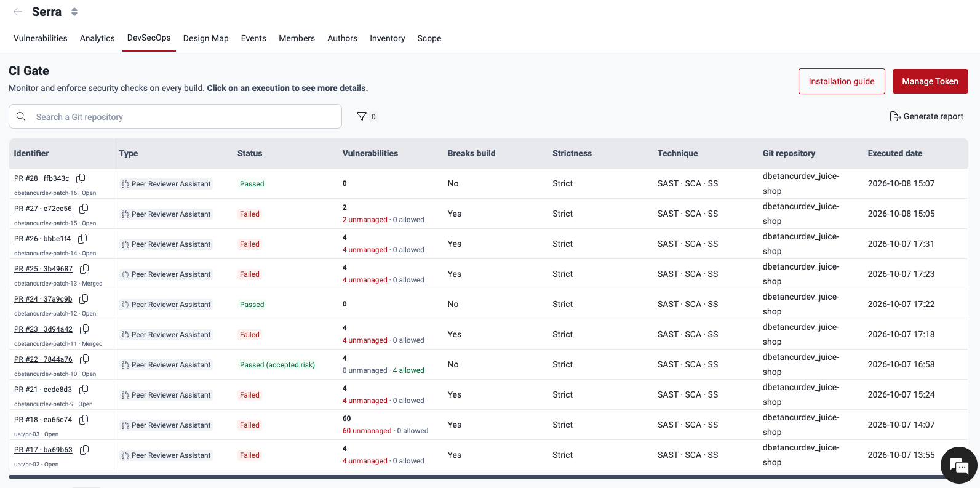
Task: Copy identifier for PR #18 ea65c74
Action: tap(84, 420)
